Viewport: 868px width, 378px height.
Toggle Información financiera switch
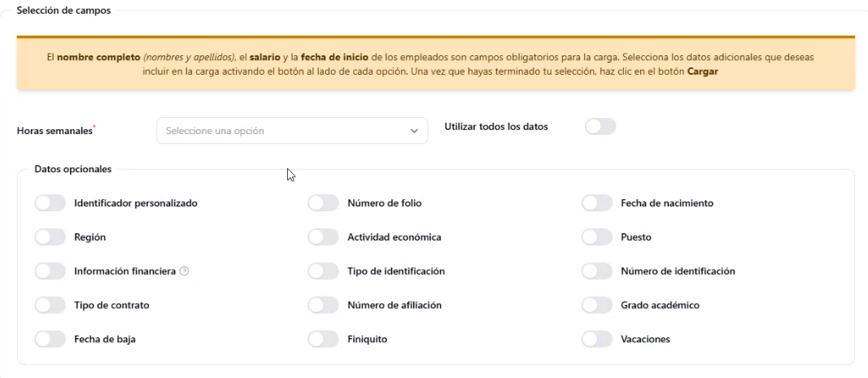click(50, 272)
